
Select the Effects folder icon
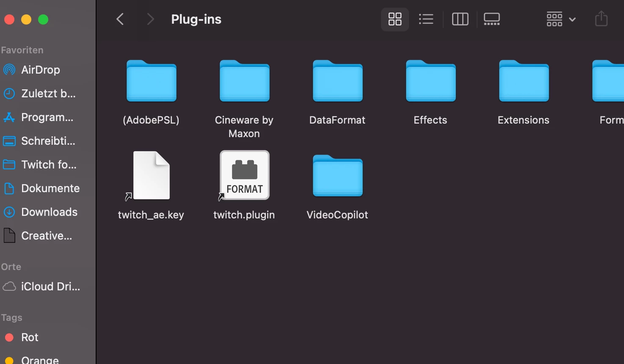coord(431,81)
